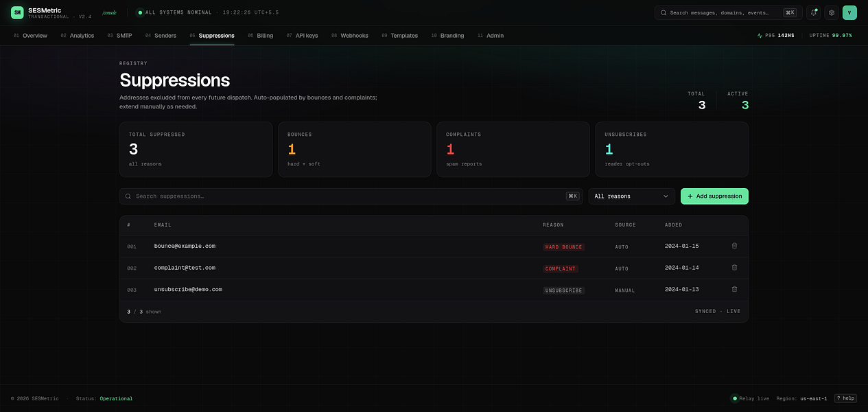Screen dimensions: 868x412
Task: Focus the Search suppressions input field
Action: coord(351,196)
